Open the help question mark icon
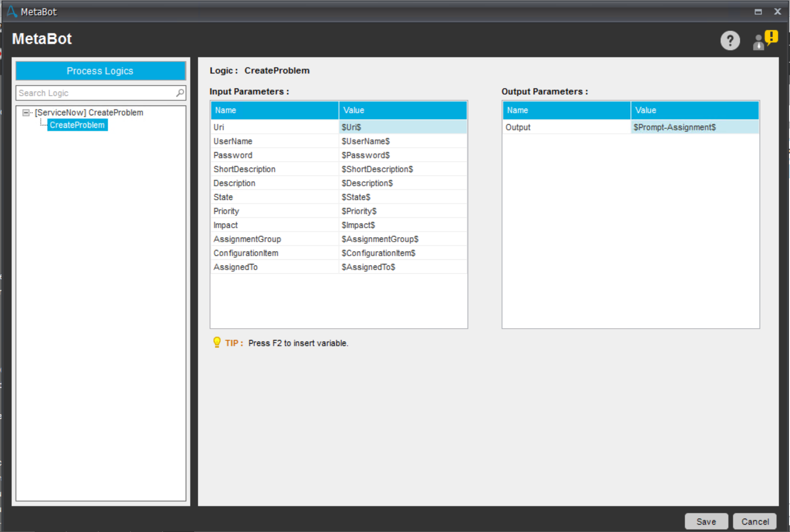The width and height of the screenshot is (790, 532). click(730, 40)
